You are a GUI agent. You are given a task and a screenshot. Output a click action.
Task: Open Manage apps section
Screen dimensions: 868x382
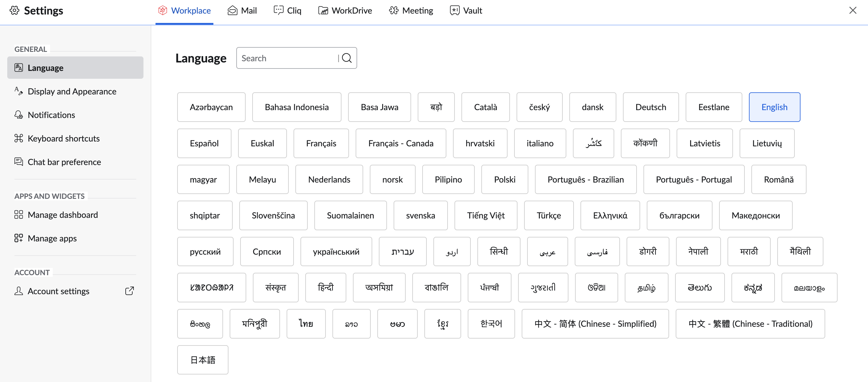coord(75,238)
